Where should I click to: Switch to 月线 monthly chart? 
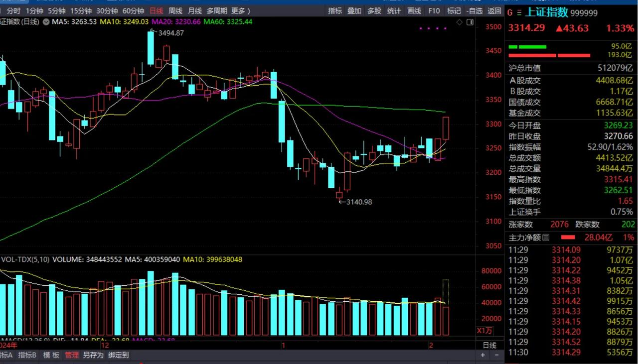tap(195, 10)
